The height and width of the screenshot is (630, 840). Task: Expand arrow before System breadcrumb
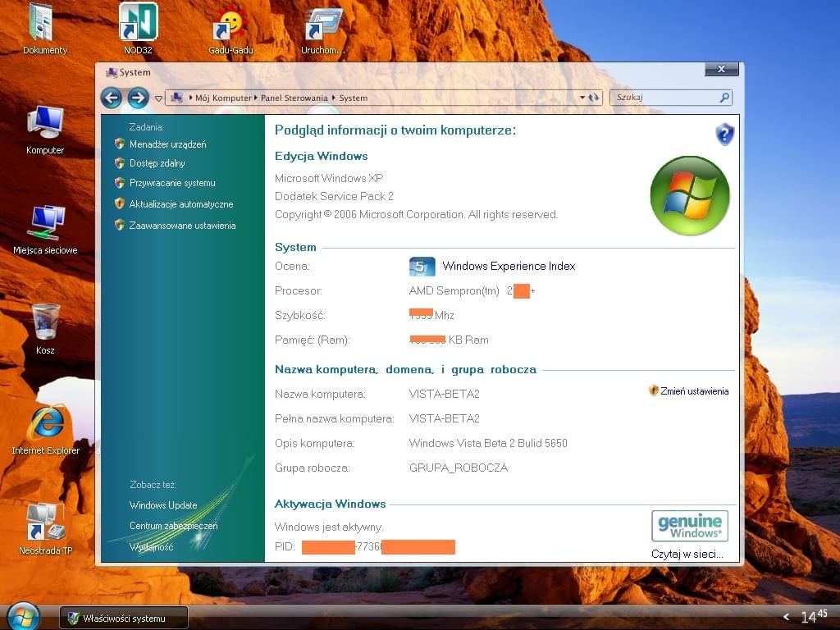[333, 98]
